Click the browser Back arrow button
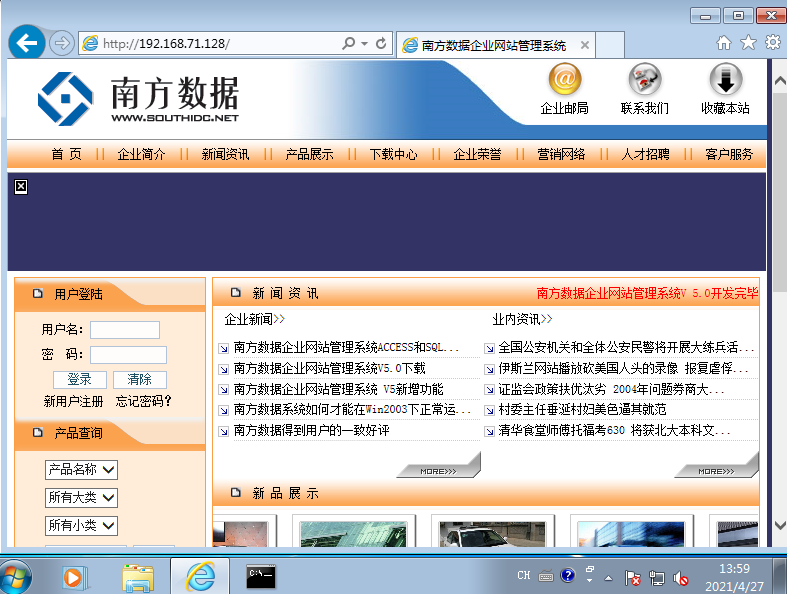Viewport: 787px width, 594px height. click(27, 43)
